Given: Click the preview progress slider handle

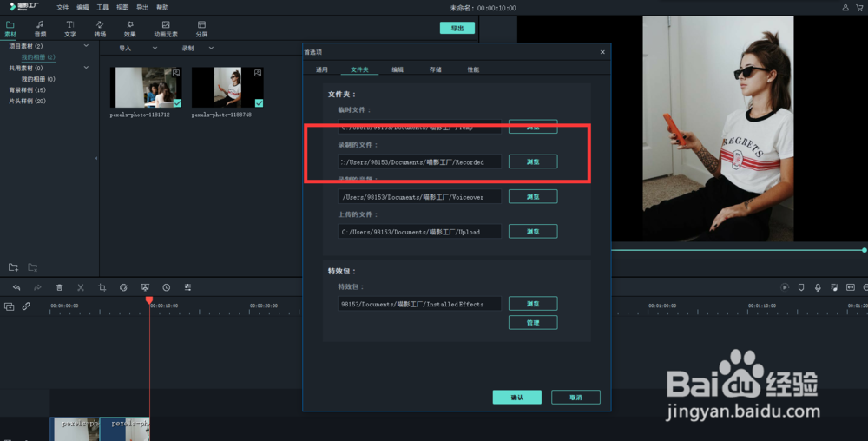Looking at the screenshot, I should click(x=865, y=250).
